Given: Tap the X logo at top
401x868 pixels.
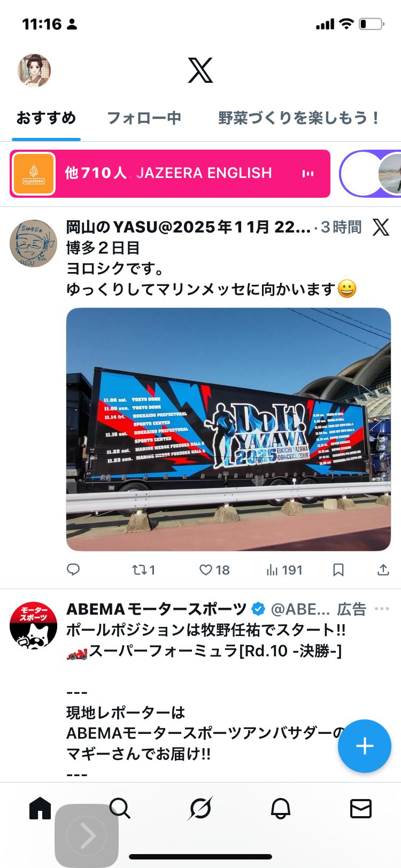Looking at the screenshot, I should tap(200, 70).
